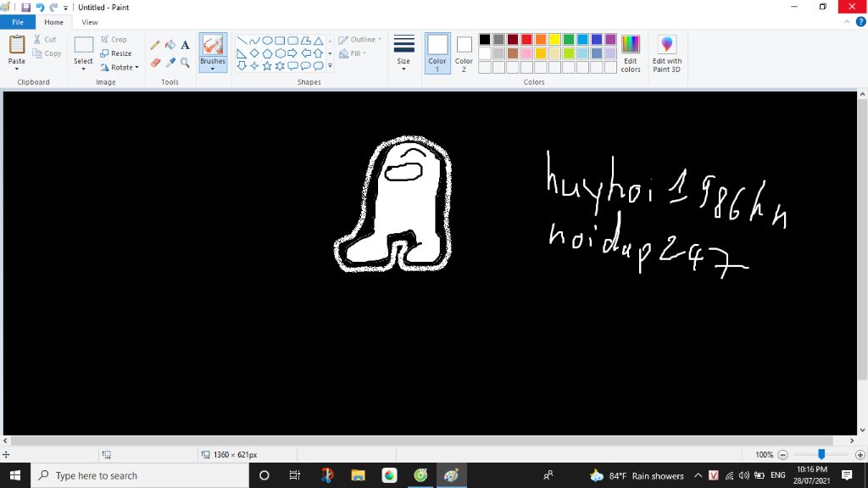Viewport: 868px width, 488px height.
Task: Click the Crop button
Action: pyautogui.click(x=114, y=39)
